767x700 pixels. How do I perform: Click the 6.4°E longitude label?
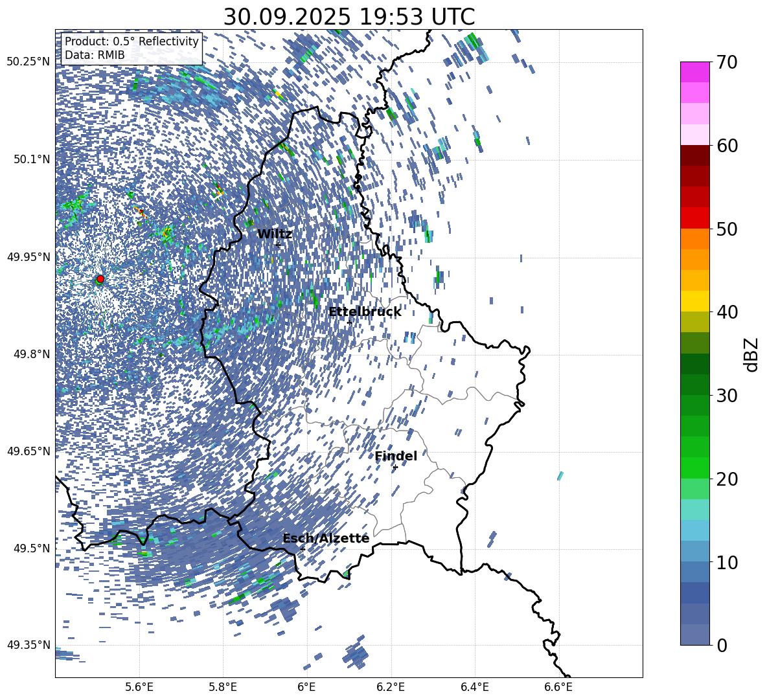pos(474,687)
